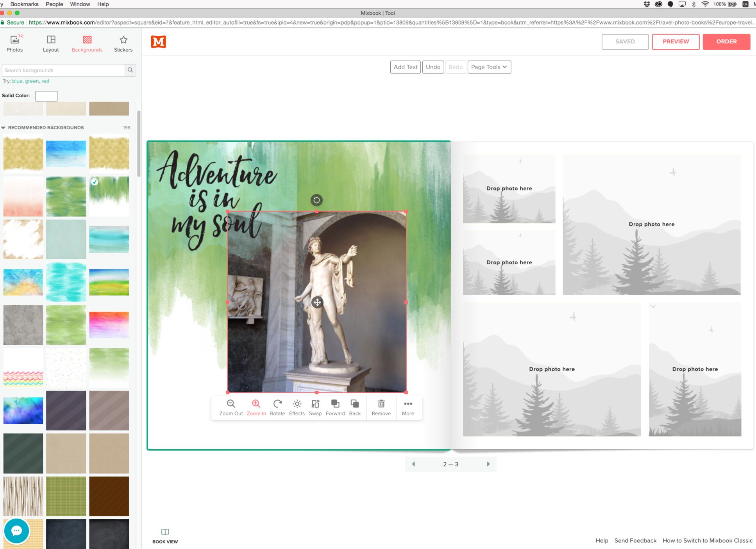Click the ORDER button
Viewport: 756px width, 549px height.
726,41
